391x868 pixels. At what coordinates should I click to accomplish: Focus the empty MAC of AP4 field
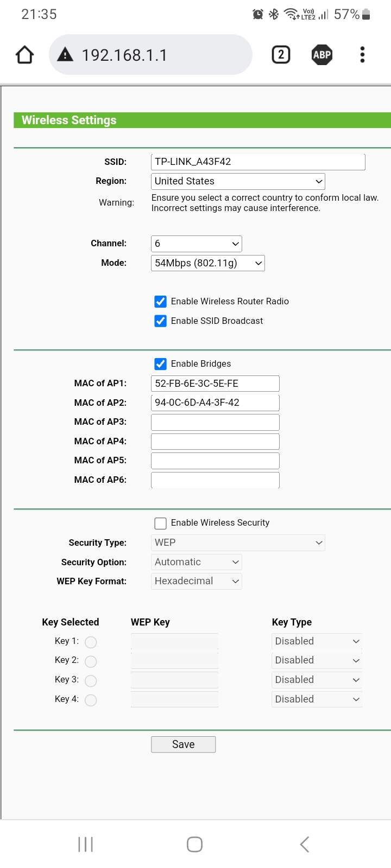pyautogui.click(x=215, y=441)
